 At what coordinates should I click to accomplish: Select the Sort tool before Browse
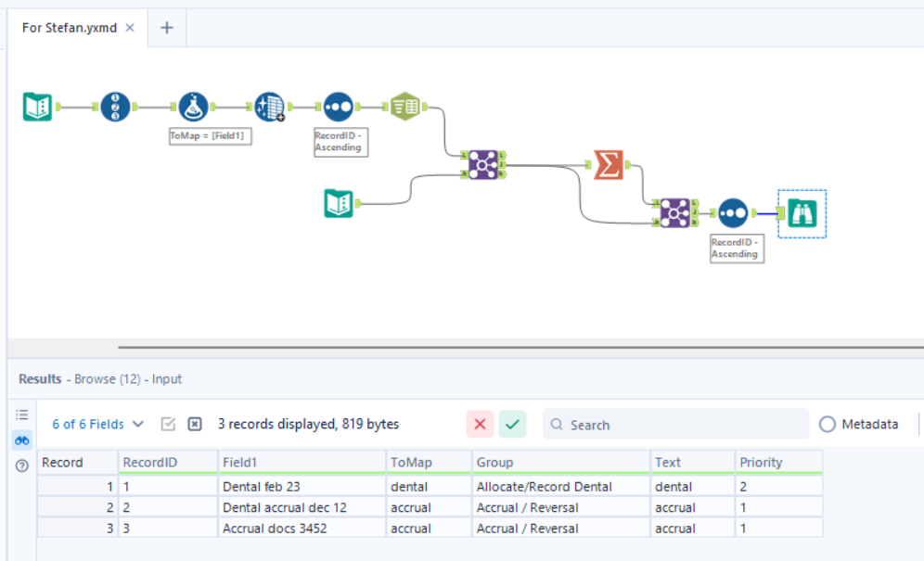pos(733,212)
